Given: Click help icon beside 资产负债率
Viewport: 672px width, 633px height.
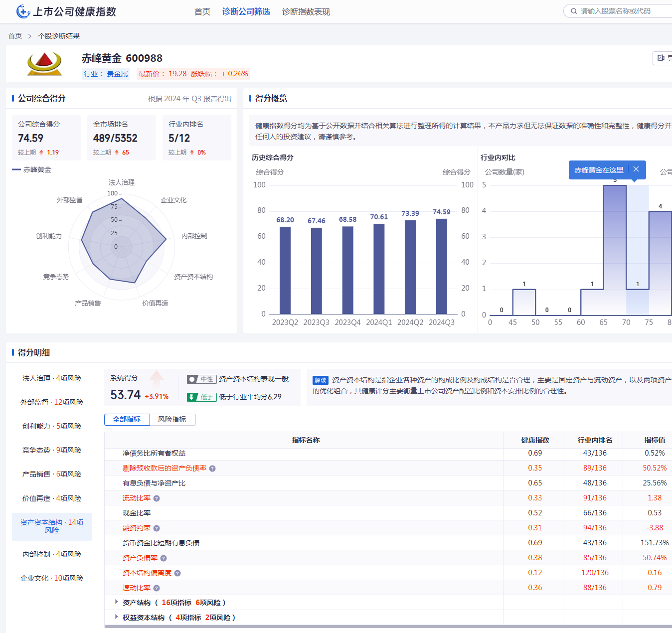Looking at the screenshot, I should tap(164, 558).
